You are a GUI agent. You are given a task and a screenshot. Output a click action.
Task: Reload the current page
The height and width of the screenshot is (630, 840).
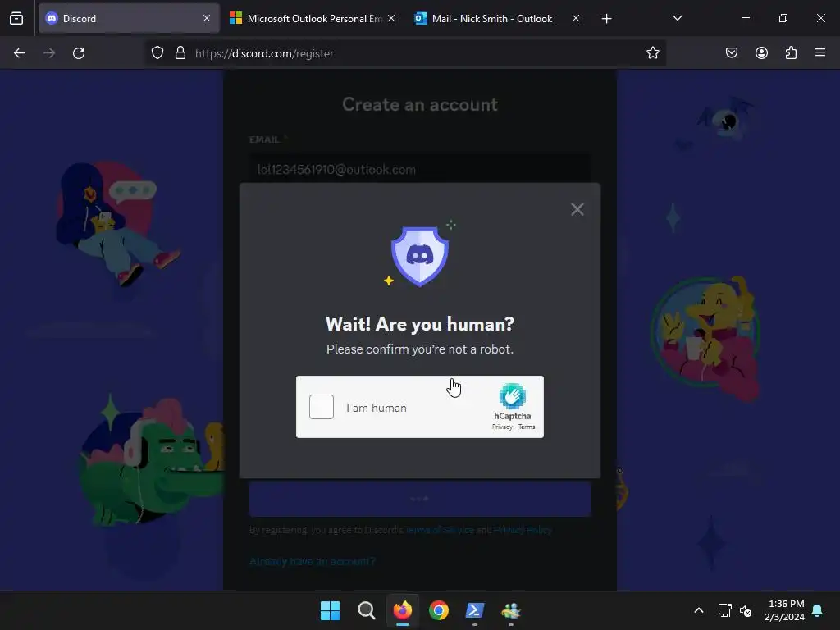(x=79, y=53)
